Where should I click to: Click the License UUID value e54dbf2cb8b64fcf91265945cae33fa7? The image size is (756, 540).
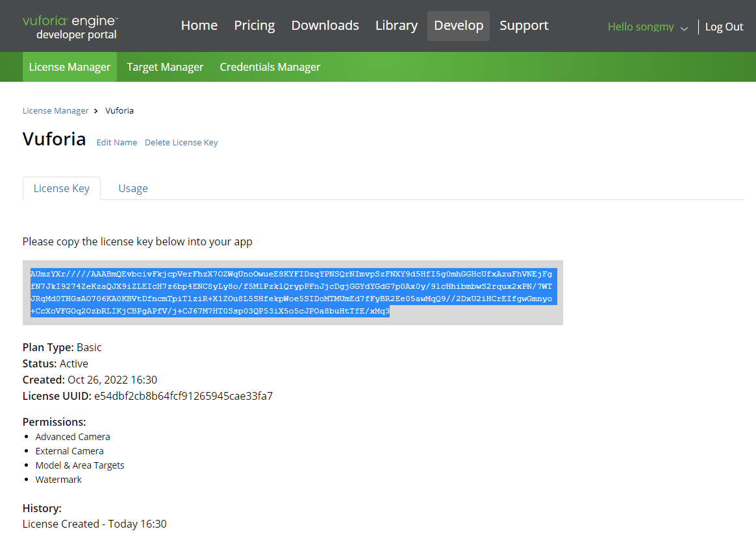183,396
